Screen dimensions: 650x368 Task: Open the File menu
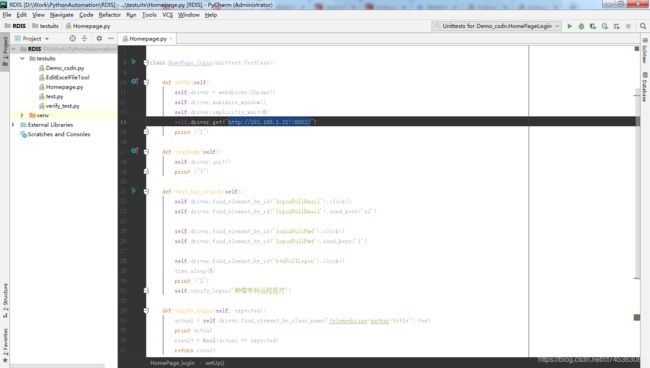(x=7, y=15)
